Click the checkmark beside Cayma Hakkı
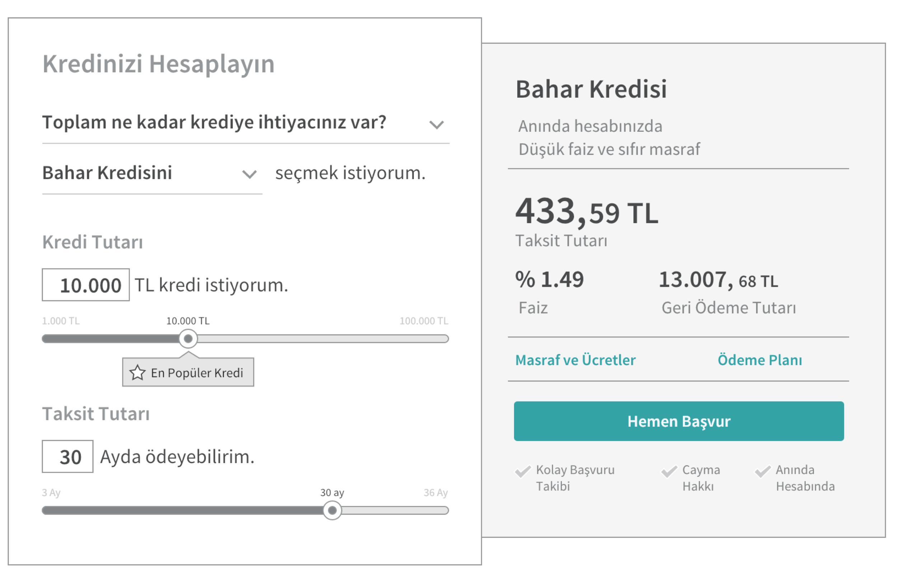Viewport: 897px width, 588px height. point(669,471)
